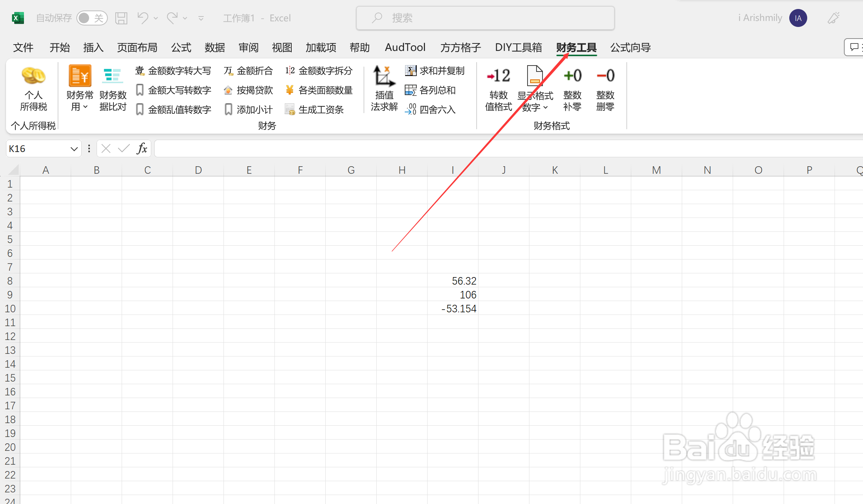Screen dimensions: 863x504
Task: Switch to the 方方格子 tab
Action: pos(461,48)
